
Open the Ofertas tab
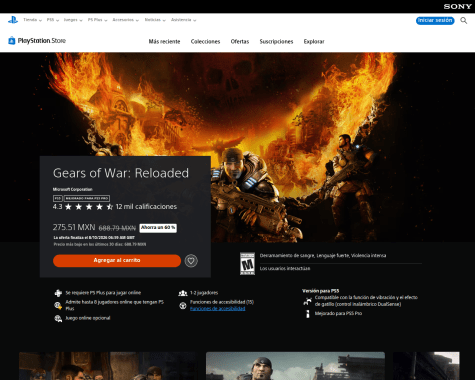click(240, 42)
